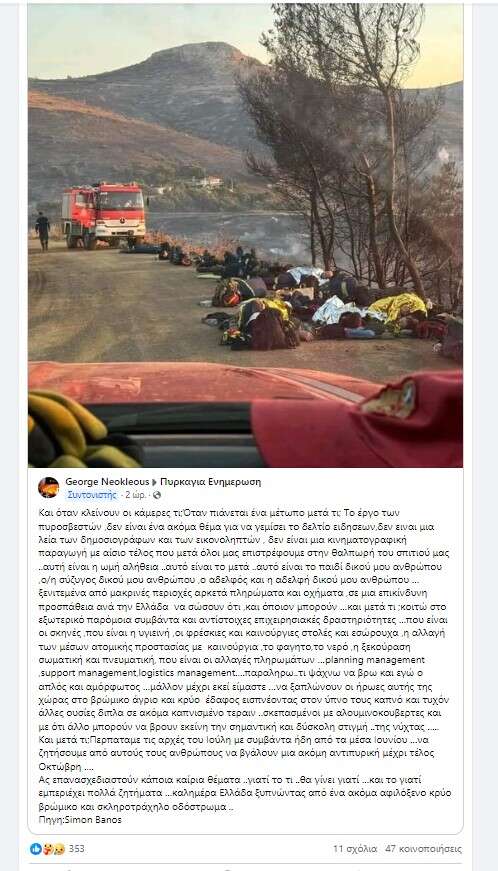The image size is (498, 871).
Task: Click the Πηγη:Simon Banos source line
Action: coord(80,819)
